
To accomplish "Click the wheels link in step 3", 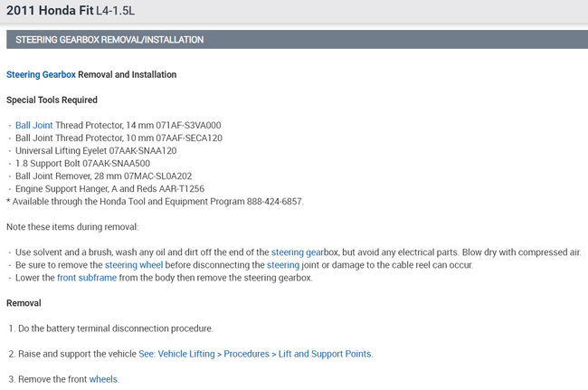I will pyautogui.click(x=103, y=378).
